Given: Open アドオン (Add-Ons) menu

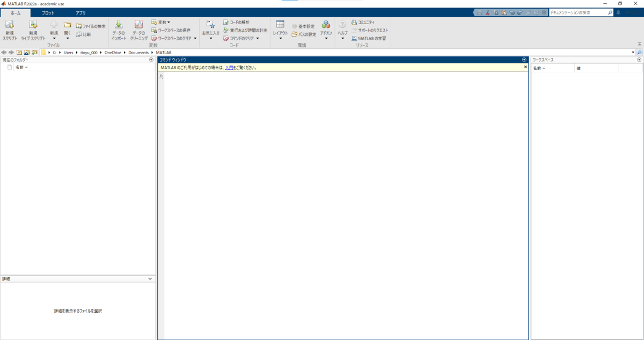Looking at the screenshot, I should [326, 31].
